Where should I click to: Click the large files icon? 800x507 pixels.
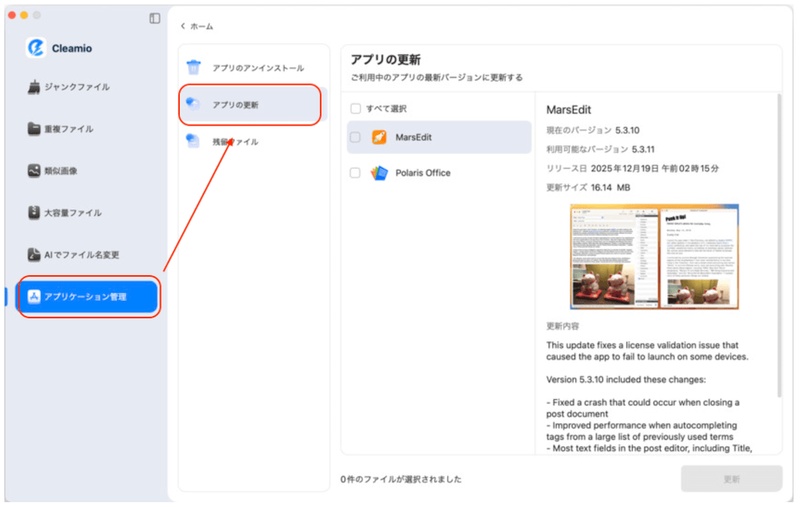pyautogui.click(x=34, y=212)
